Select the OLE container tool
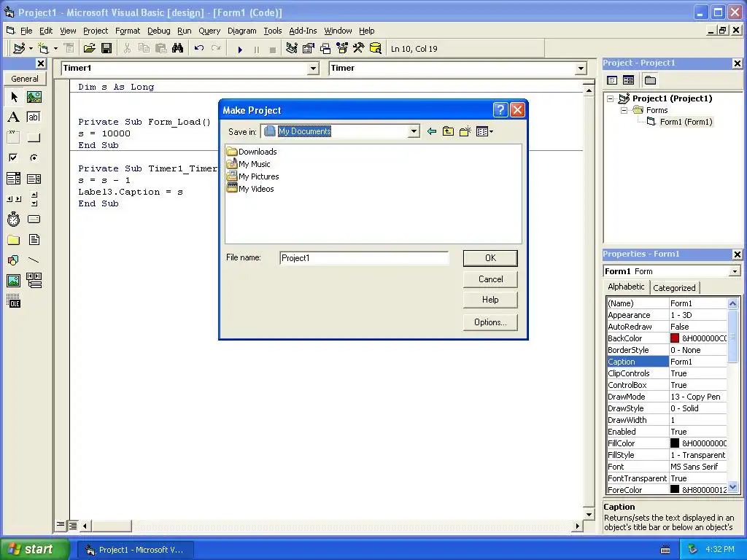 click(x=14, y=301)
